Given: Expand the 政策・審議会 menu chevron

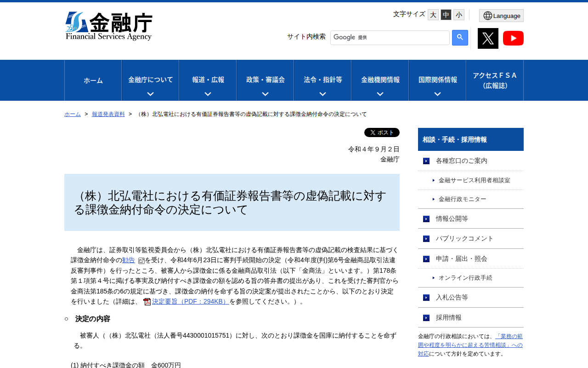Looking at the screenshot, I should tap(265, 94).
